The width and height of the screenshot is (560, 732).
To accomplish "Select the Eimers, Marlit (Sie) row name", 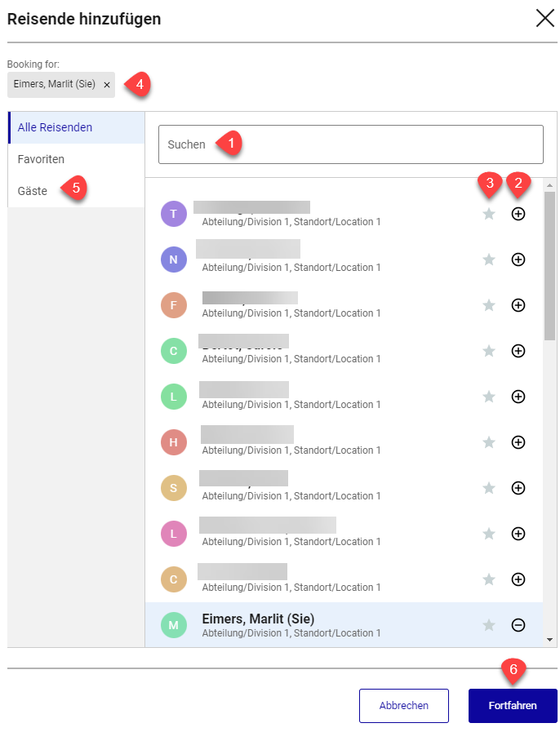I will point(258,619).
